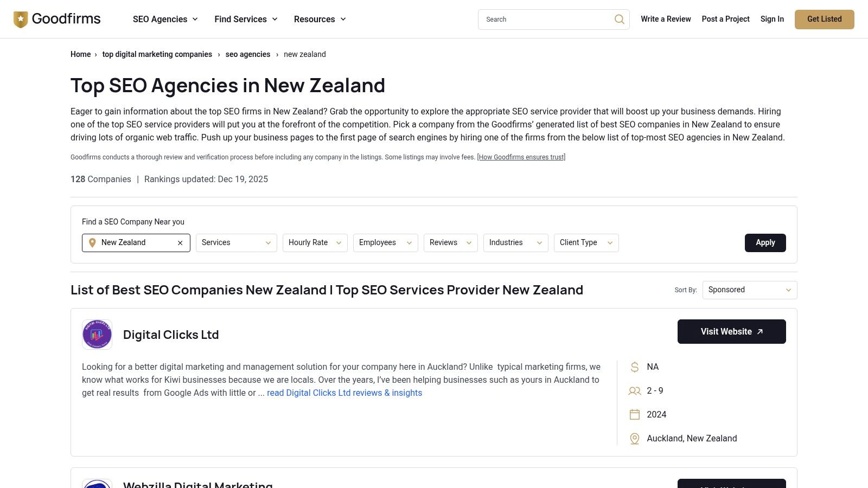
Task: Click the Goodfirms shield logo icon
Action: pos(21,19)
